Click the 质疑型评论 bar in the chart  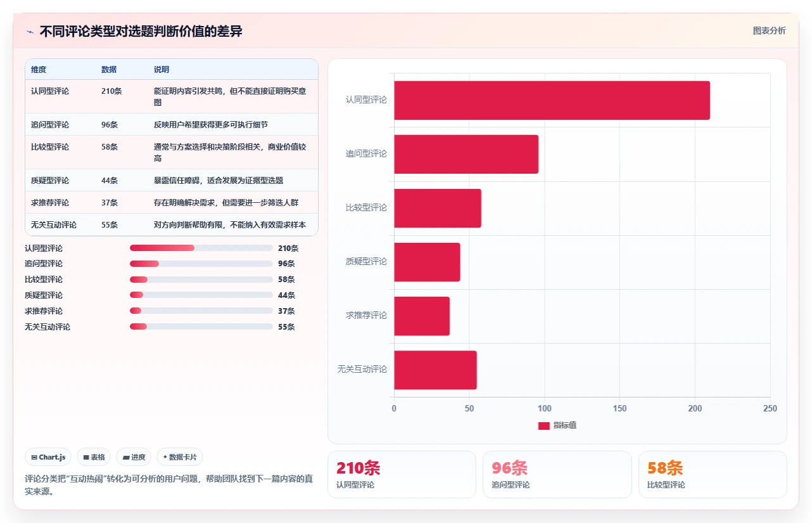[x=427, y=262]
